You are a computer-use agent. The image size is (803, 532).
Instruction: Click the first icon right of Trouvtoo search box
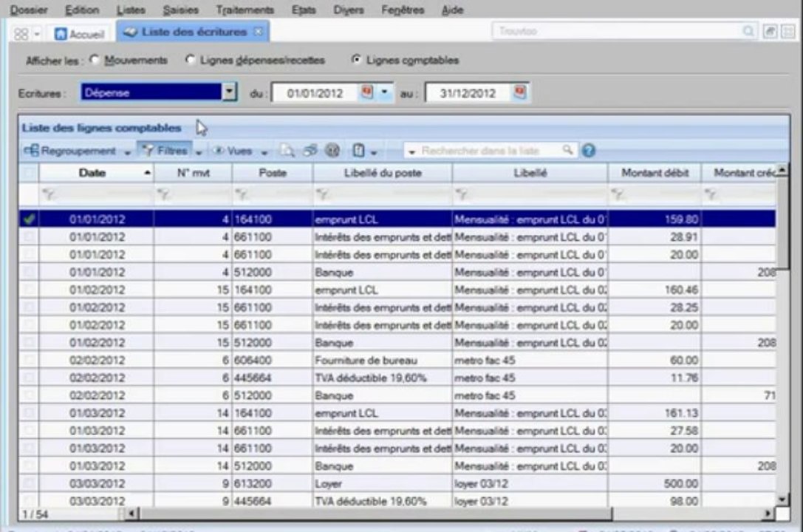pos(770,32)
